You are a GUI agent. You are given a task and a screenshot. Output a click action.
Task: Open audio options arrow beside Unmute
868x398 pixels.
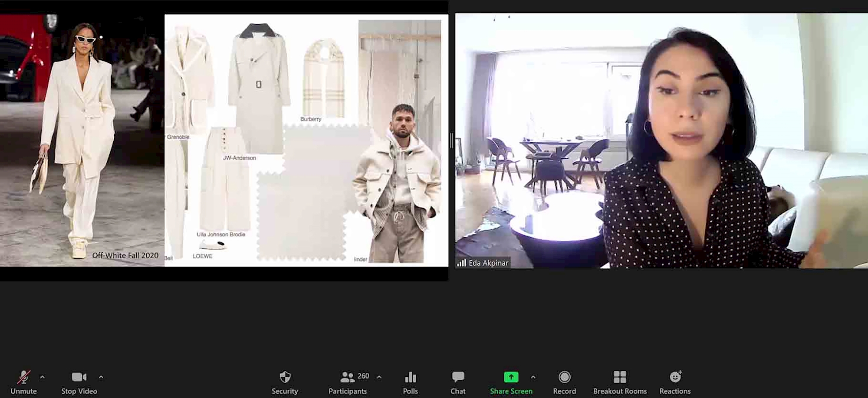(42, 377)
